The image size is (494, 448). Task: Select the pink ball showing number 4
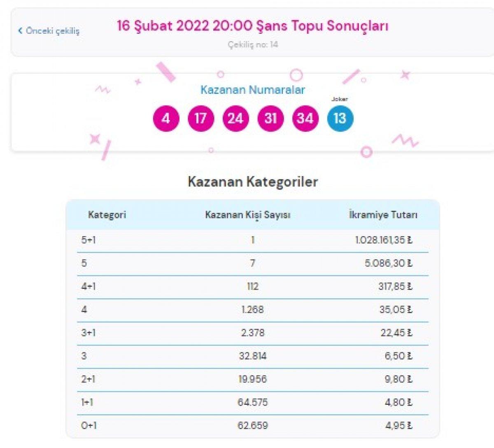166,118
